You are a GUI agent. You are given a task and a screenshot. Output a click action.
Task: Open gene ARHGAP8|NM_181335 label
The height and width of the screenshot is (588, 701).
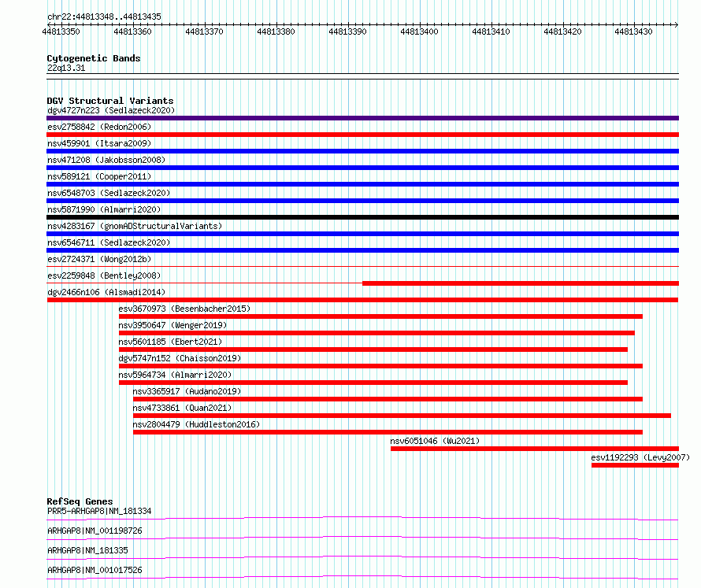click(x=87, y=550)
